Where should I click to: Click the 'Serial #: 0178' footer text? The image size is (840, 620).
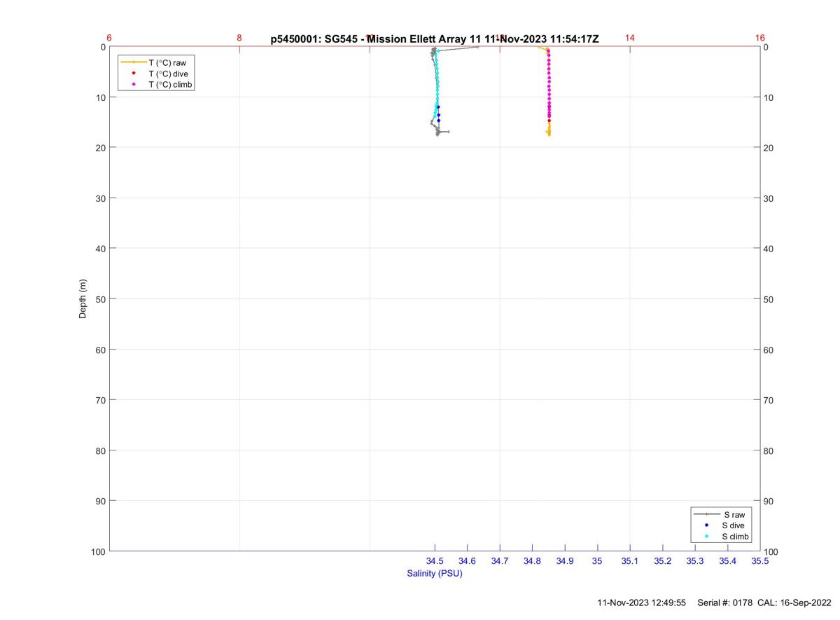(x=725, y=602)
